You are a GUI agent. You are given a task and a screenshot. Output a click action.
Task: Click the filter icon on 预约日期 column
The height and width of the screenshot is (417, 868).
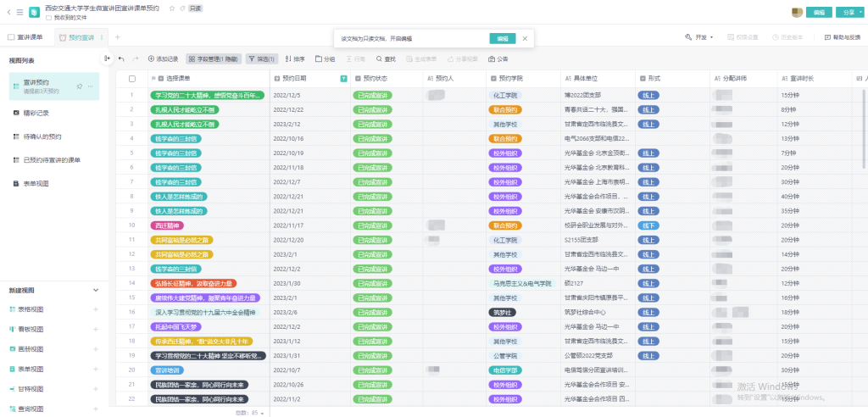click(344, 79)
